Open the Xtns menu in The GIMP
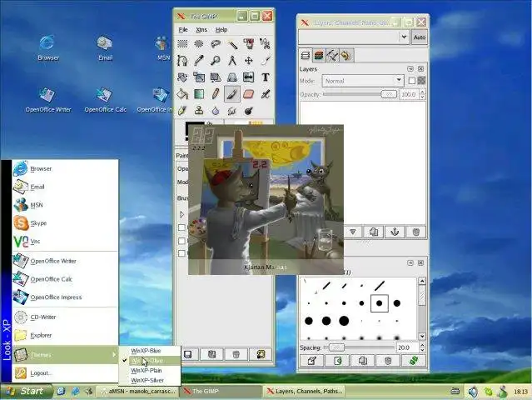This screenshot has height=400, width=532. click(201, 30)
